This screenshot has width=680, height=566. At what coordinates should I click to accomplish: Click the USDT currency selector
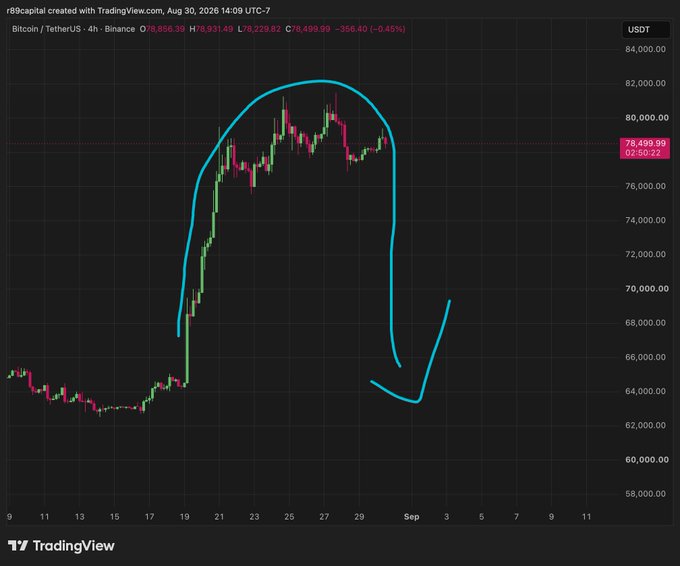point(645,29)
